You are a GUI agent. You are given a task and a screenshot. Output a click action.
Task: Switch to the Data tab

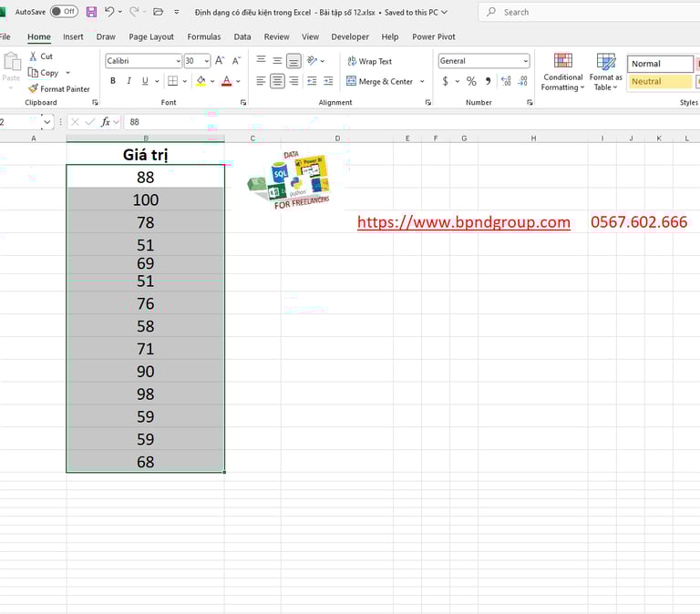tap(242, 36)
